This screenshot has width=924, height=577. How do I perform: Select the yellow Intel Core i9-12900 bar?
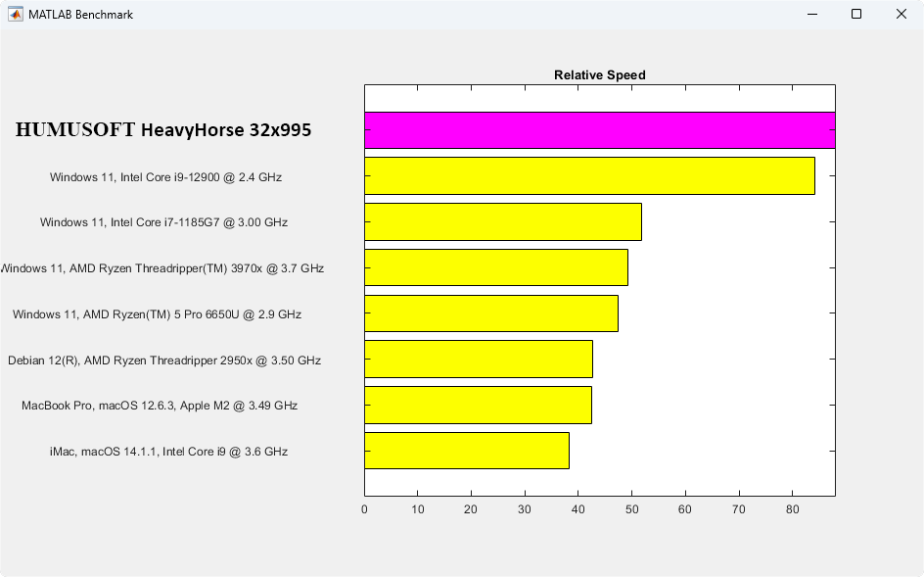coord(590,175)
